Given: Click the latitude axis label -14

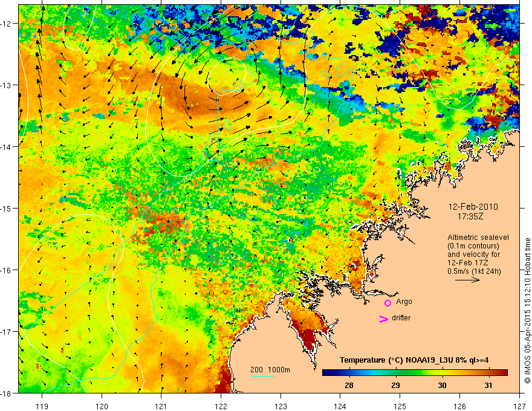Looking at the screenshot, I should point(6,147).
